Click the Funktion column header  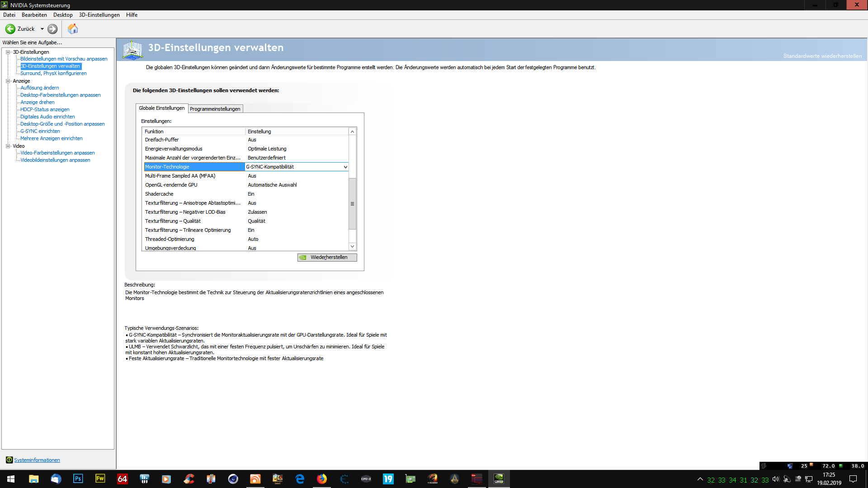[x=194, y=131]
